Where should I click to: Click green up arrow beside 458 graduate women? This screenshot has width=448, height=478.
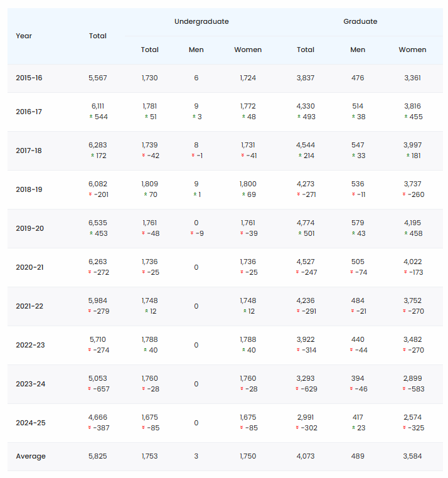406,233
